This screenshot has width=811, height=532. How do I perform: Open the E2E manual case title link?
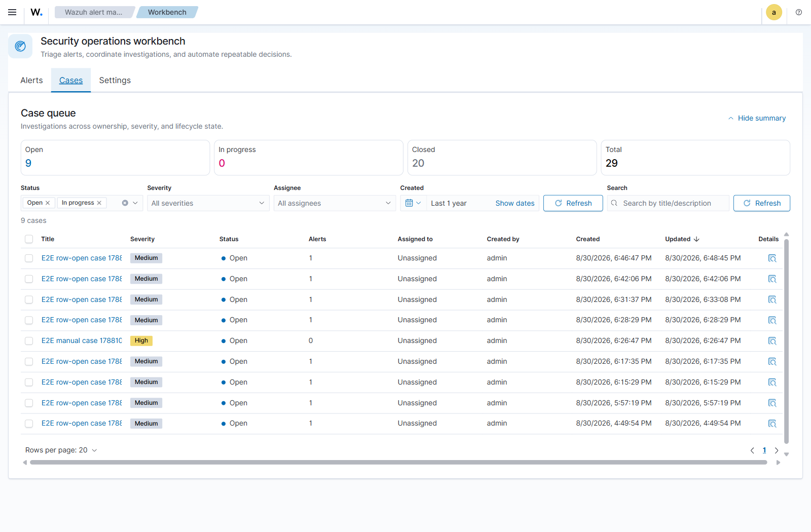click(82, 341)
